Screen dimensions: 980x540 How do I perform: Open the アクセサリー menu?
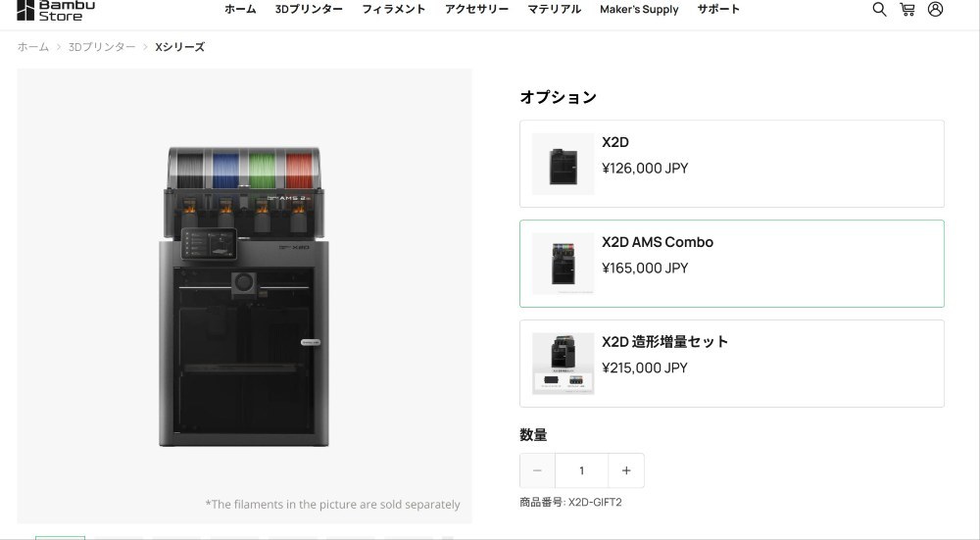pyautogui.click(x=477, y=10)
